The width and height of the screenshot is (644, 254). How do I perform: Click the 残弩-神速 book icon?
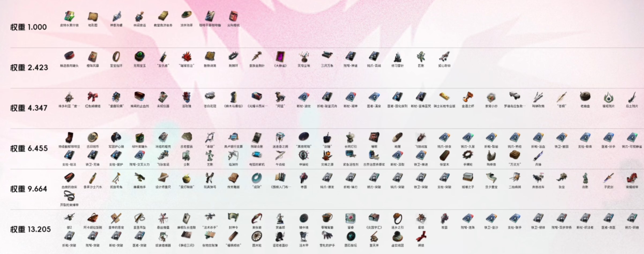[x=350, y=57]
